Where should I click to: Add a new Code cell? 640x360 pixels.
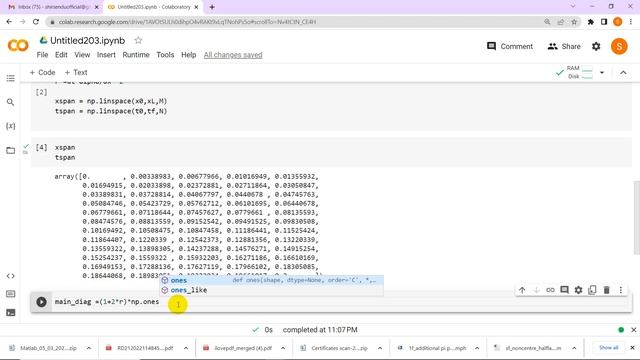click(42, 72)
